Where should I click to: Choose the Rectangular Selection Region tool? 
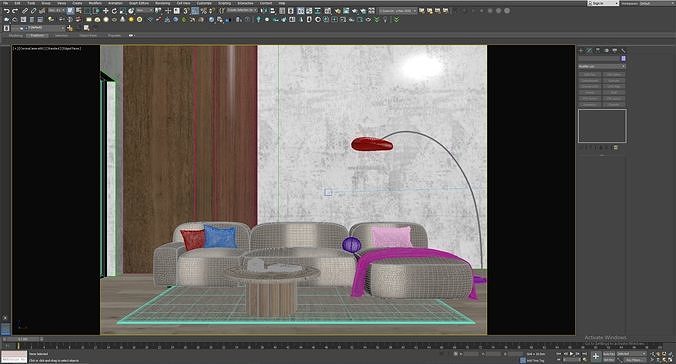pyautogui.click(x=88, y=11)
